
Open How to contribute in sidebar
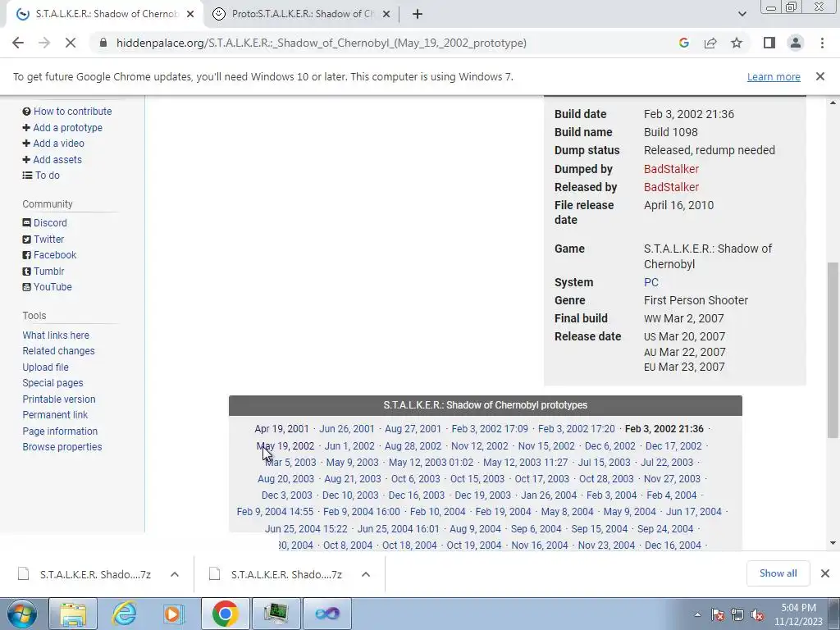point(72,112)
